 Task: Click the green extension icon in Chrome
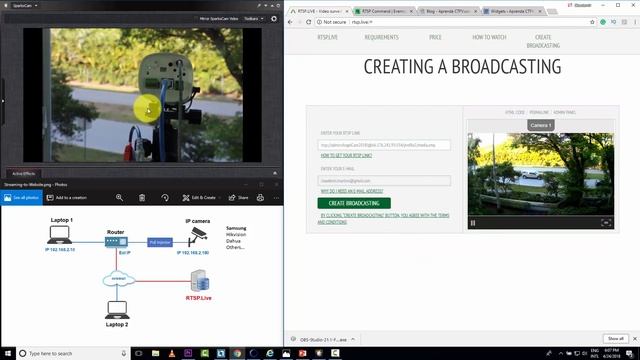[603, 22]
